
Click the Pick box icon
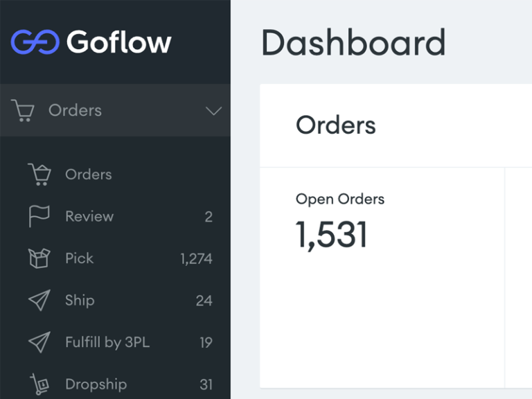coord(39,258)
